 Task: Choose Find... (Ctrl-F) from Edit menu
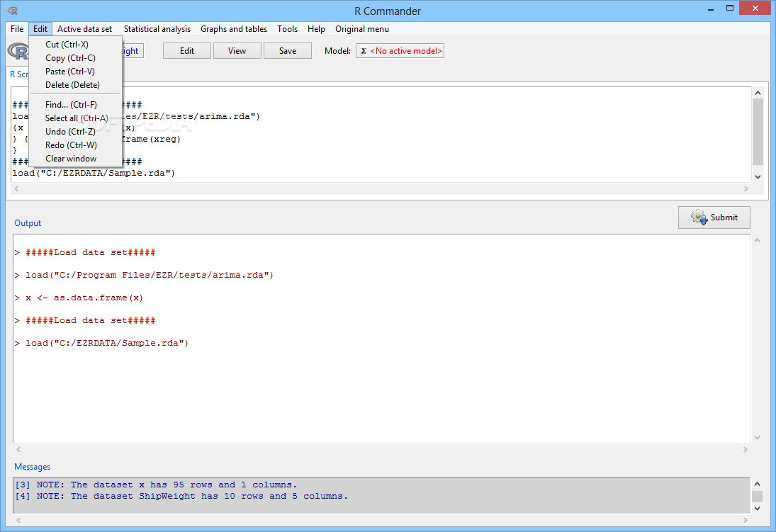[75, 104]
